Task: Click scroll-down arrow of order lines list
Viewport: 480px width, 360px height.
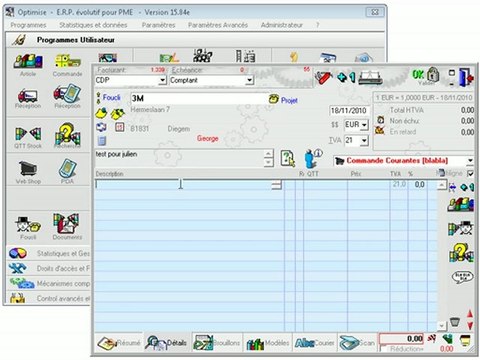Action: click(442, 326)
